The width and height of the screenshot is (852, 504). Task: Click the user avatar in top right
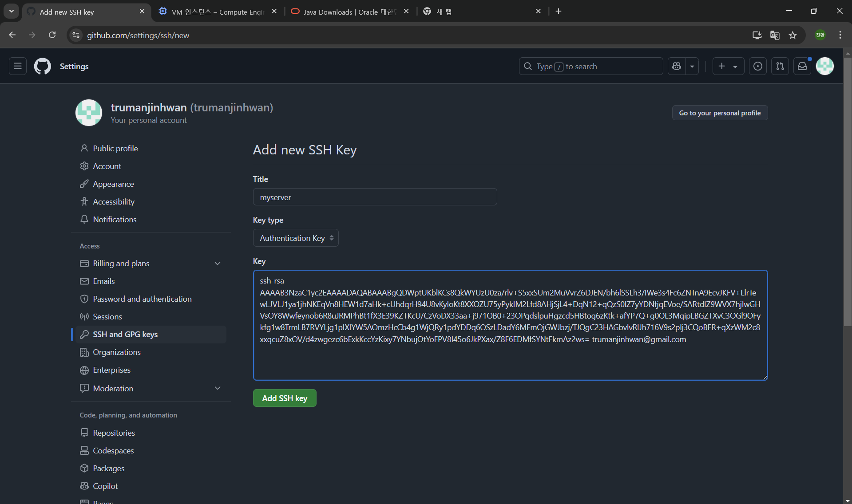825,66
